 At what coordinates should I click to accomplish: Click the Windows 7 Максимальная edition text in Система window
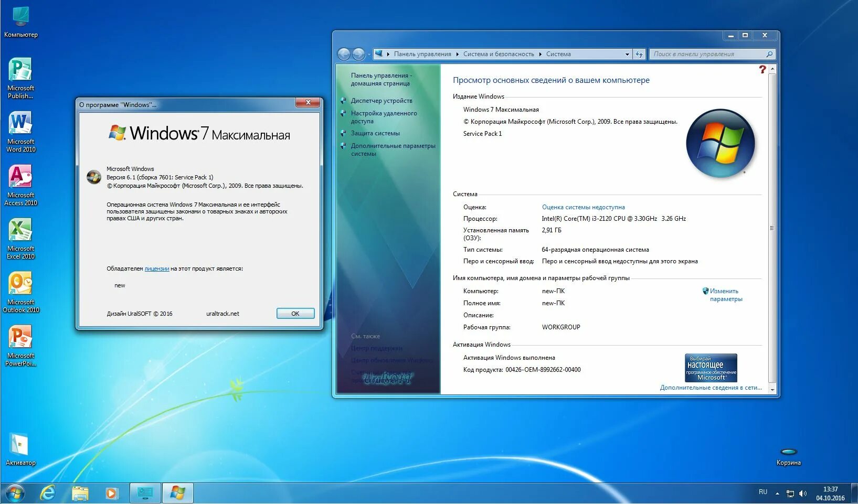pyautogui.click(x=501, y=110)
